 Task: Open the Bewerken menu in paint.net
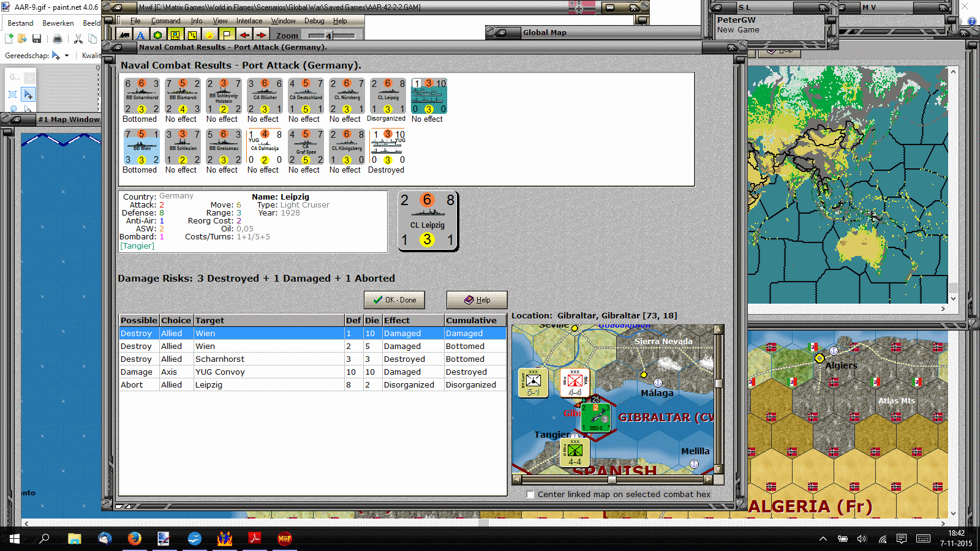coord(58,23)
